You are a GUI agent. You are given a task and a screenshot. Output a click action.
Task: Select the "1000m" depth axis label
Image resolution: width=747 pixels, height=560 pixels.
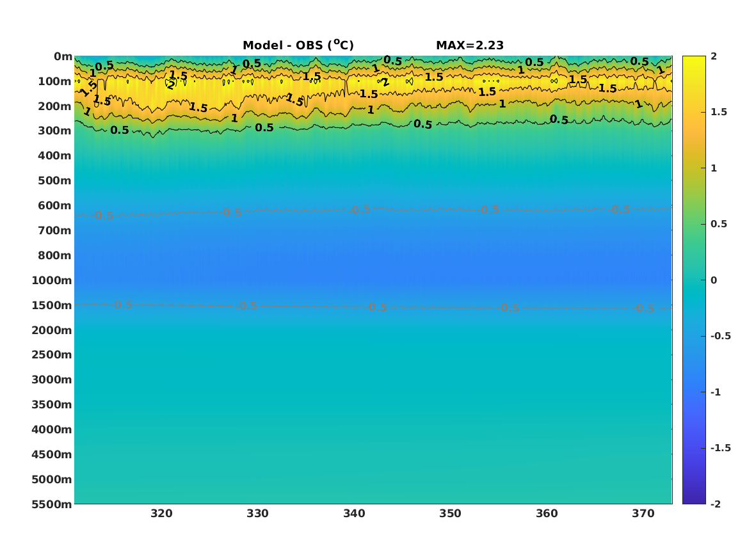51,280
